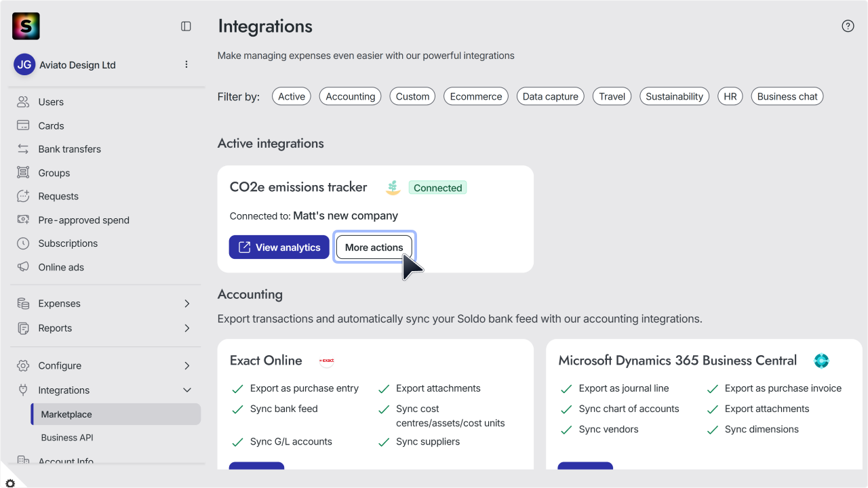Click the "CO2e emissions tracker" card title

tap(298, 187)
